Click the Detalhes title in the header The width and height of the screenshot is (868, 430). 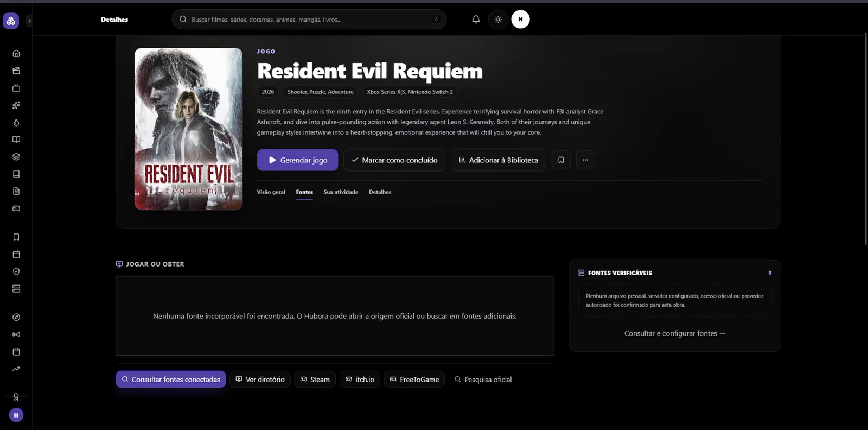click(114, 20)
